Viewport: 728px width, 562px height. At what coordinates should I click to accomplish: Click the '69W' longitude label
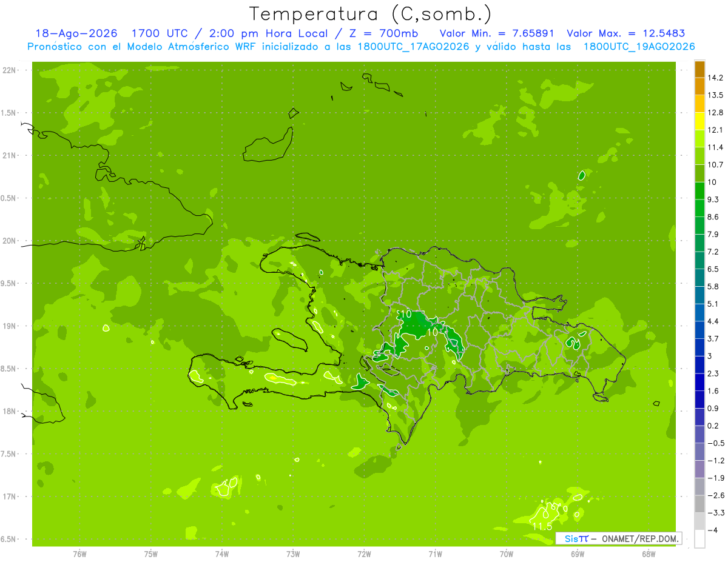pyautogui.click(x=577, y=554)
